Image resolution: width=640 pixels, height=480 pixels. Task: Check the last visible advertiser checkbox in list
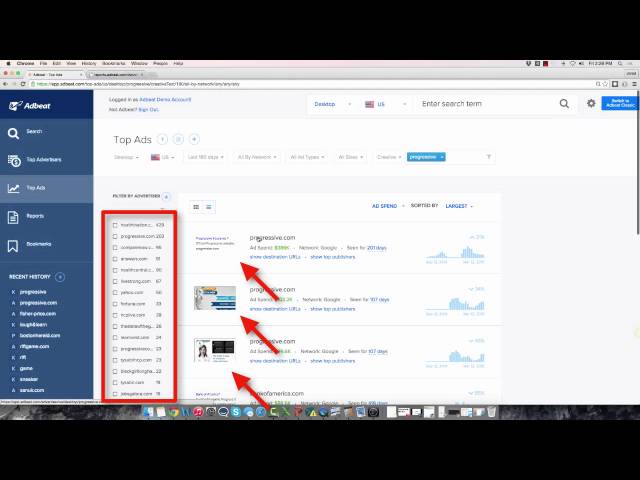point(115,394)
